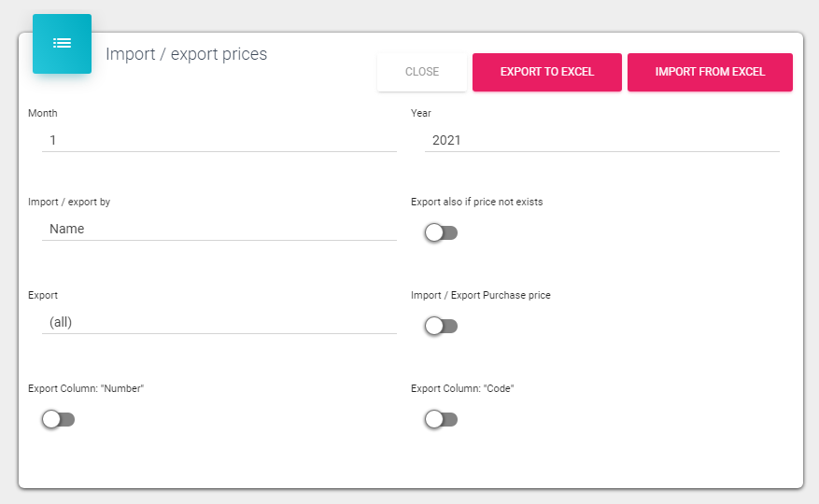Enable the Export Column "Code" switch
Image resolution: width=819 pixels, height=504 pixels.
pos(441,419)
